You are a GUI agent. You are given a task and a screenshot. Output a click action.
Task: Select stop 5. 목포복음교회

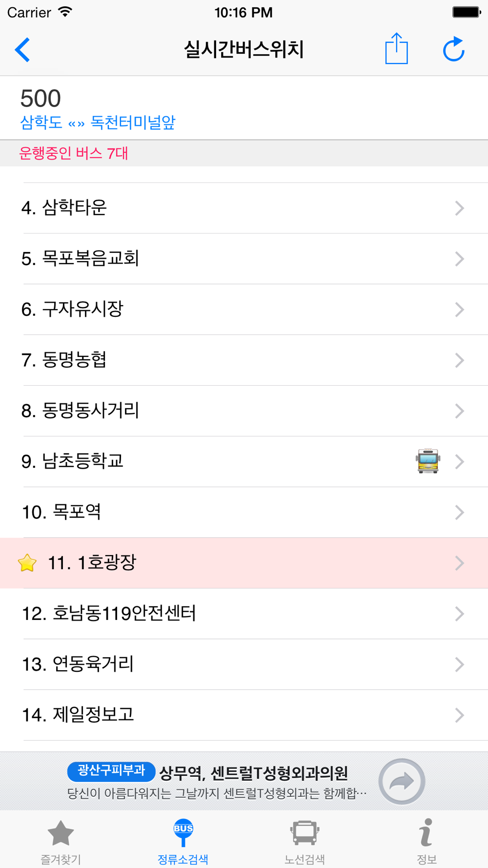click(244, 259)
